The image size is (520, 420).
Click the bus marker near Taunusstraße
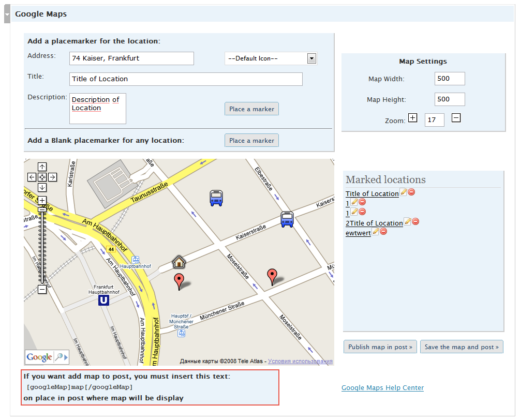point(216,198)
